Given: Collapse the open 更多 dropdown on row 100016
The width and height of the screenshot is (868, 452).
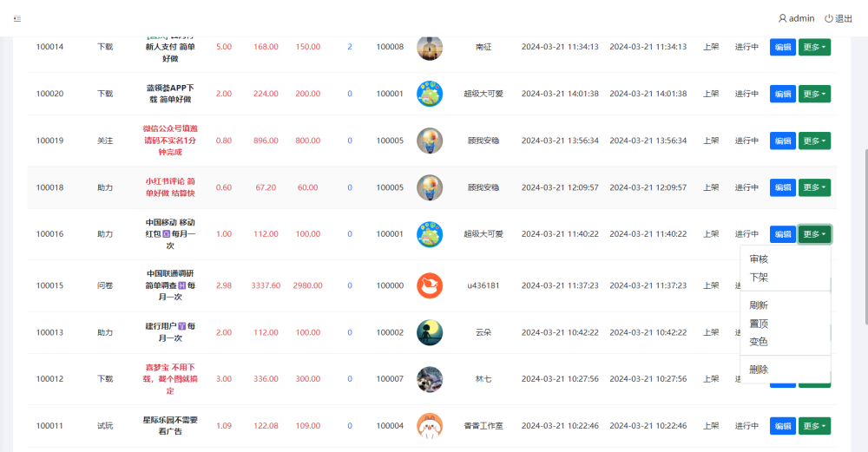Looking at the screenshot, I should pos(814,234).
